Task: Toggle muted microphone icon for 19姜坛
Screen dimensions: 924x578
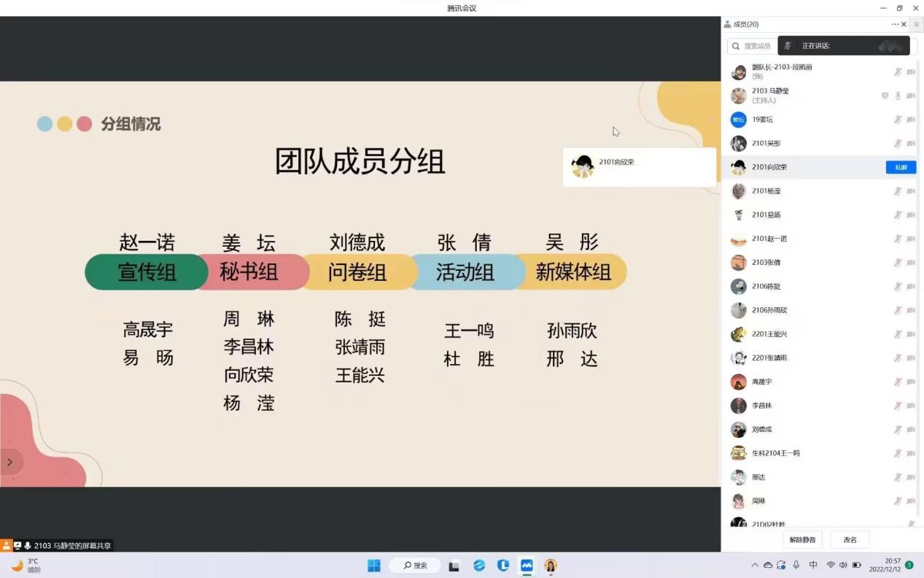Action: tap(898, 120)
